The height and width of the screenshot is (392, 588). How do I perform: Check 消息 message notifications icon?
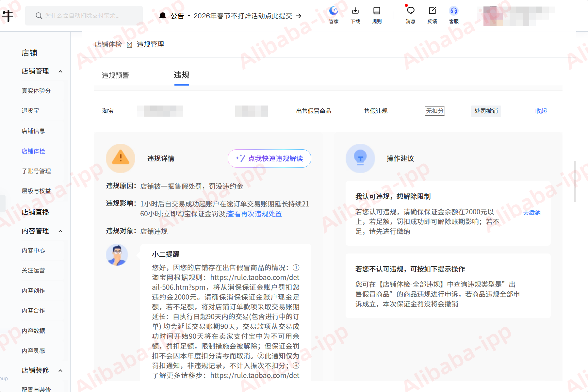click(x=410, y=15)
